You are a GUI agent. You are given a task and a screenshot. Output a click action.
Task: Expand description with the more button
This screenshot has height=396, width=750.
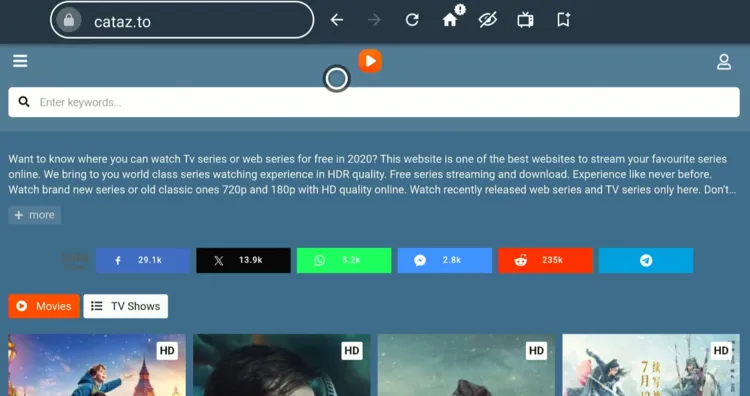click(34, 215)
